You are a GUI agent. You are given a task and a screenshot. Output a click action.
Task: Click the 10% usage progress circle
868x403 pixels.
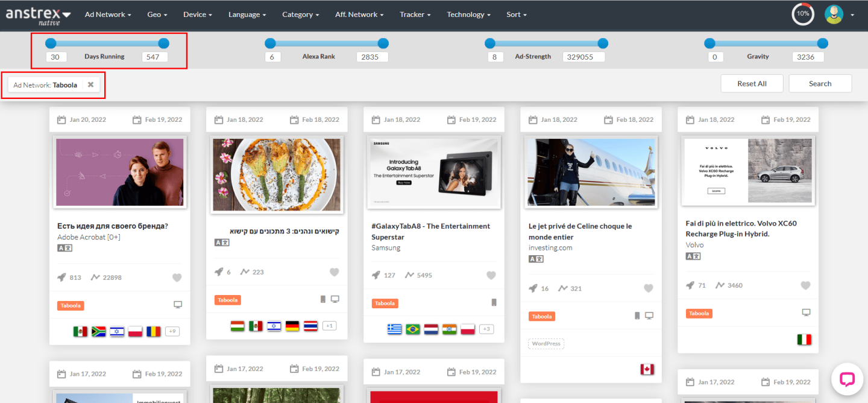803,14
